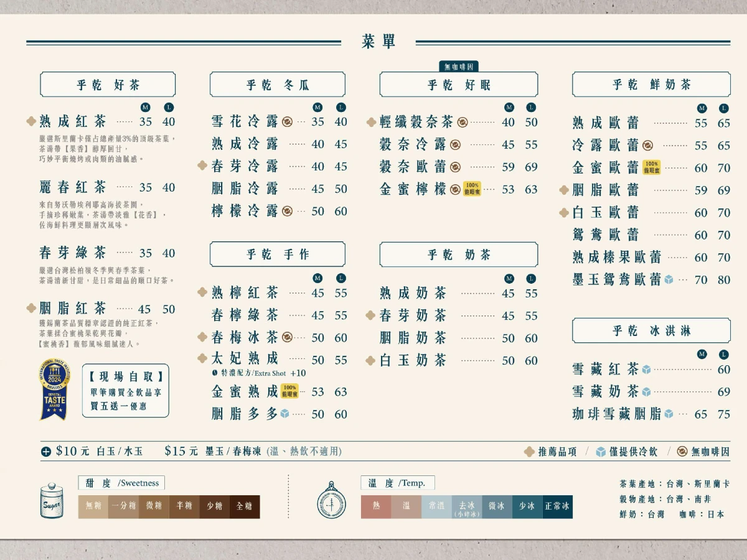Select the 無糖 sweetness swatch
Screen dimensions: 747x560
[x=93, y=506]
